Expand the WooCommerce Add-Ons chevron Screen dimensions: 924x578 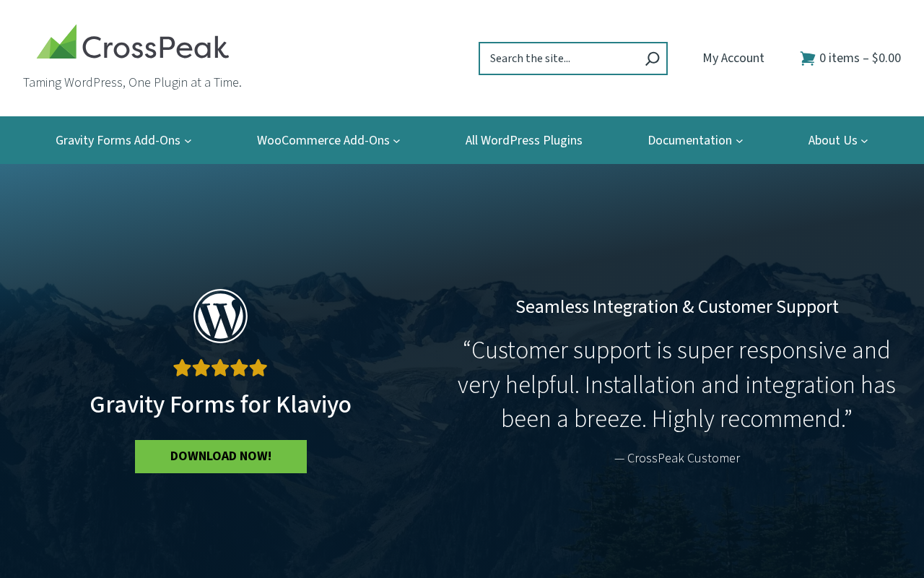396,141
